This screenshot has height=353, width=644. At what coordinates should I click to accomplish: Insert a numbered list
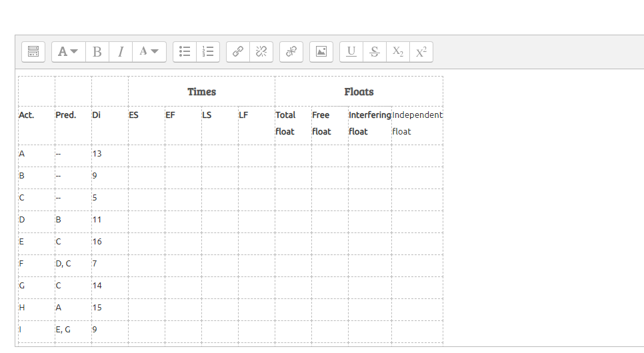click(x=208, y=52)
